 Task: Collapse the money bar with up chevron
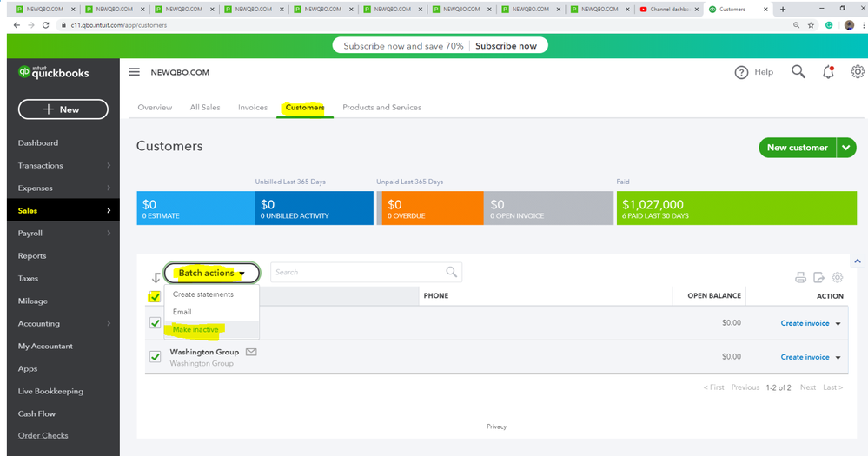tap(858, 261)
